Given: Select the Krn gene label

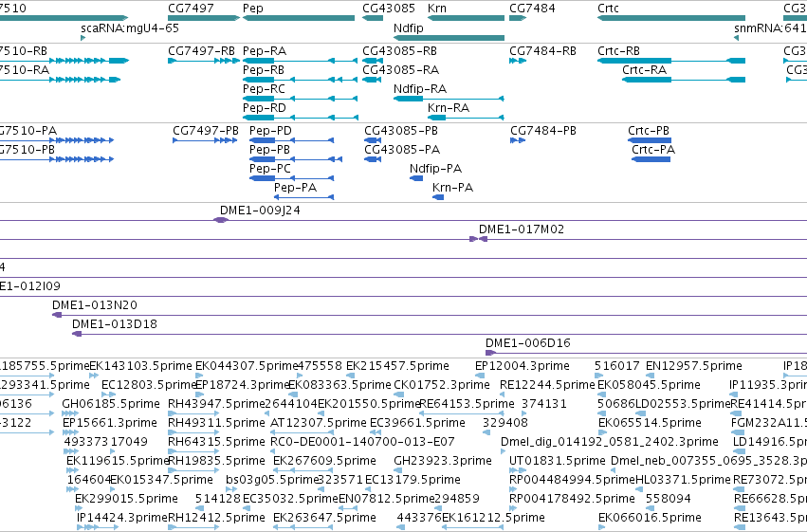Looking at the screenshot, I should [x=437, y=9].
